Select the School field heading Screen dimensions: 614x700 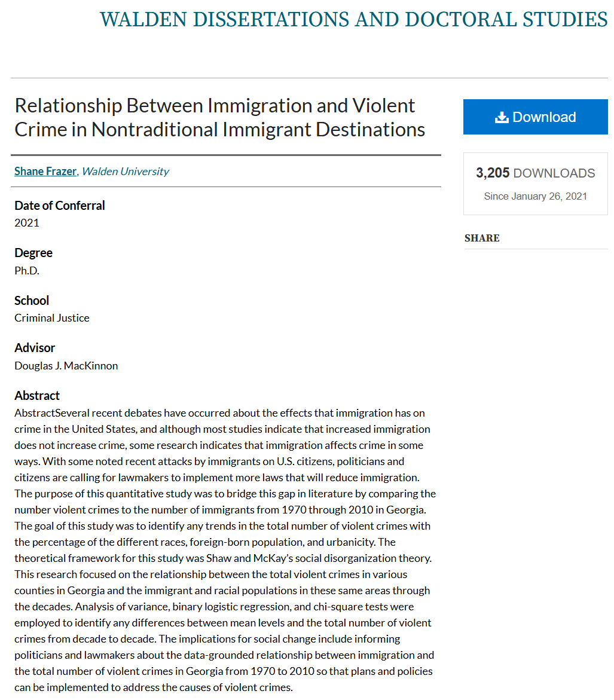tap(32, 301)
